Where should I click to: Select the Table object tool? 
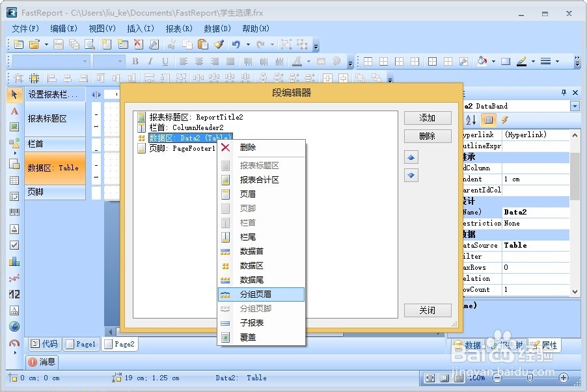[x=14, y=180]
